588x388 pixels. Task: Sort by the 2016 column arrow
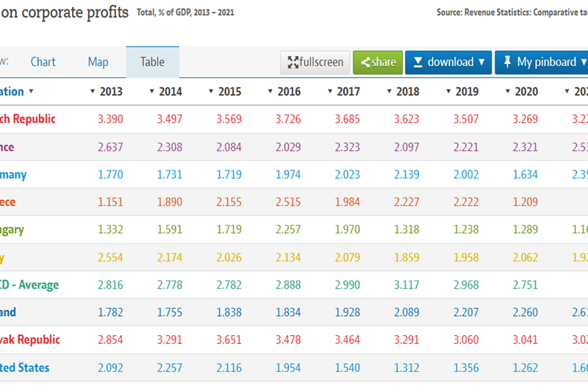point(270,92)
